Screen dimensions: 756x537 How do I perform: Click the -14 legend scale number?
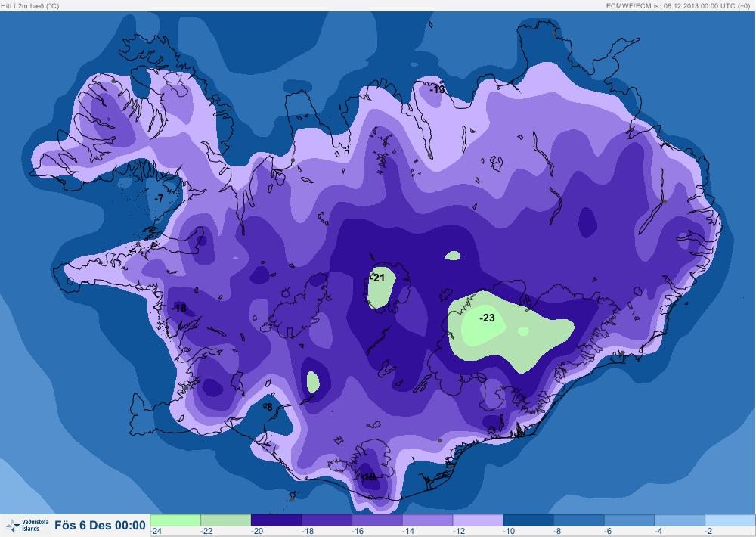coord(408,531)
